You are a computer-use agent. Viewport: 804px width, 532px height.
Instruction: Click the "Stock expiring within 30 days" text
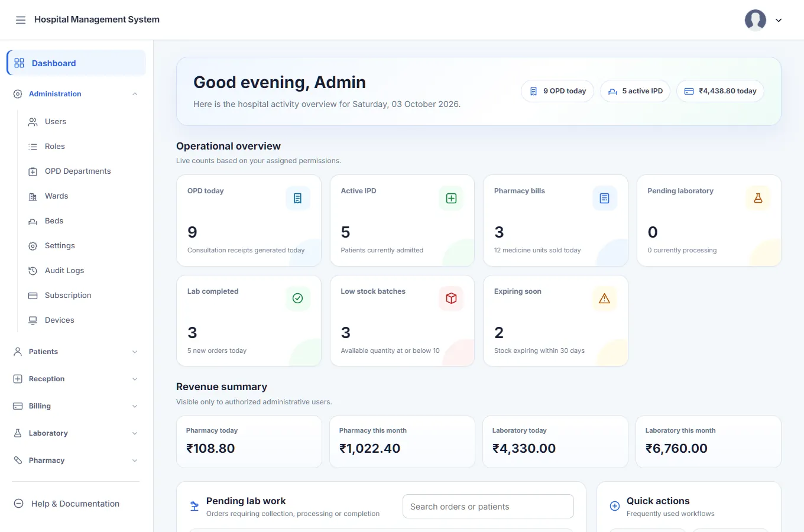[x=540, y=351]
